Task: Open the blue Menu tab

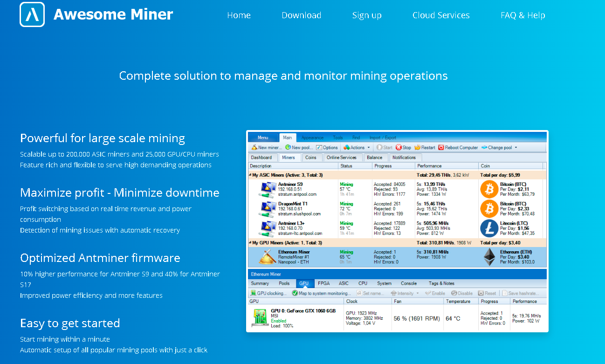Action: pos(263,137)
